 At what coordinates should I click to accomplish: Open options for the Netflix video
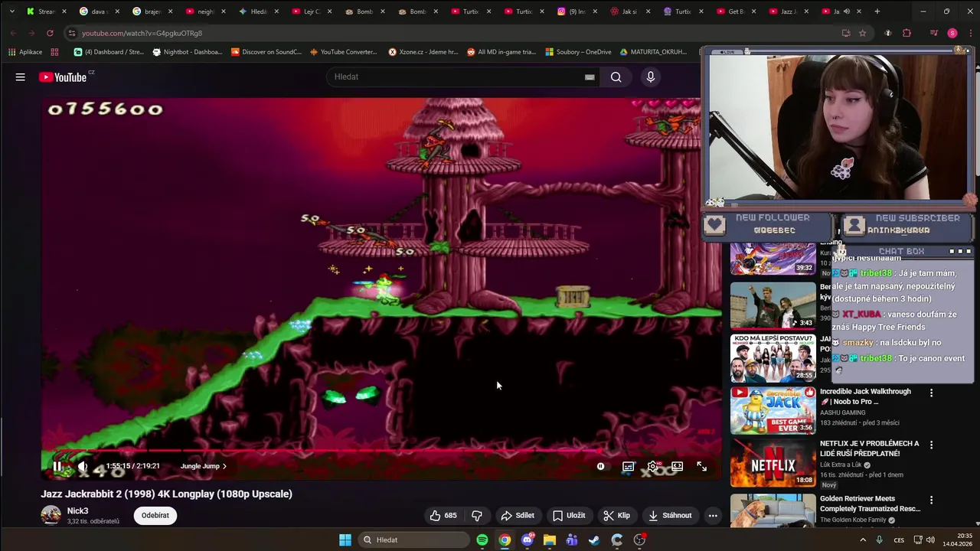point(931,445)
